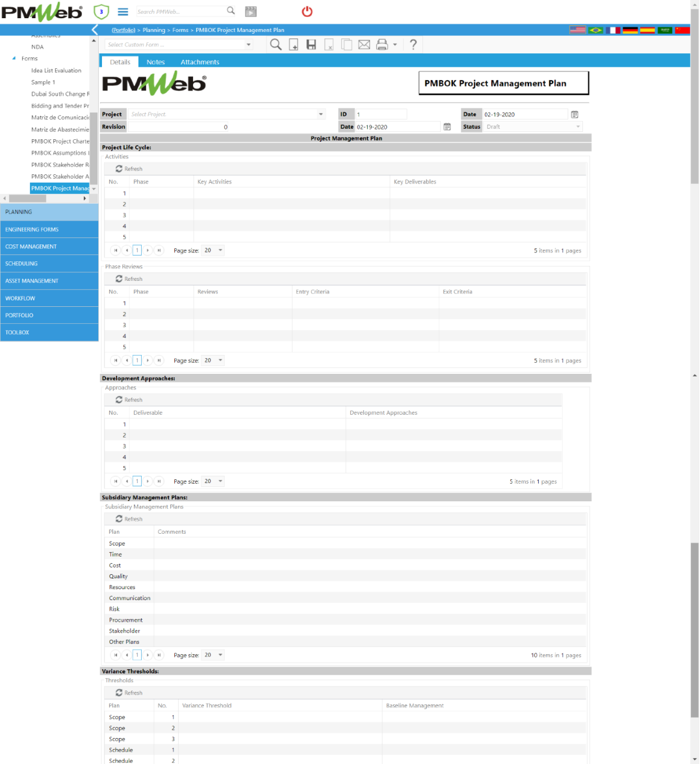Click the navigation tree horizontal scrollbar thumb

pyautogui.click(x=28, y=198)
